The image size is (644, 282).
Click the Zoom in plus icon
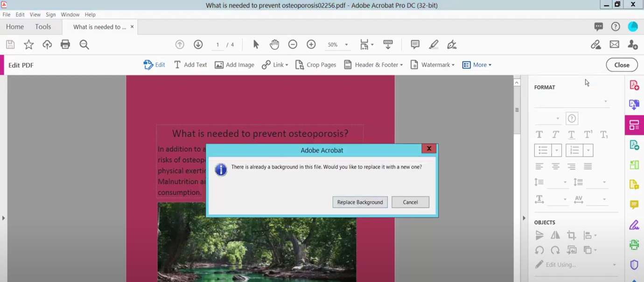click(x=311, y=44)
